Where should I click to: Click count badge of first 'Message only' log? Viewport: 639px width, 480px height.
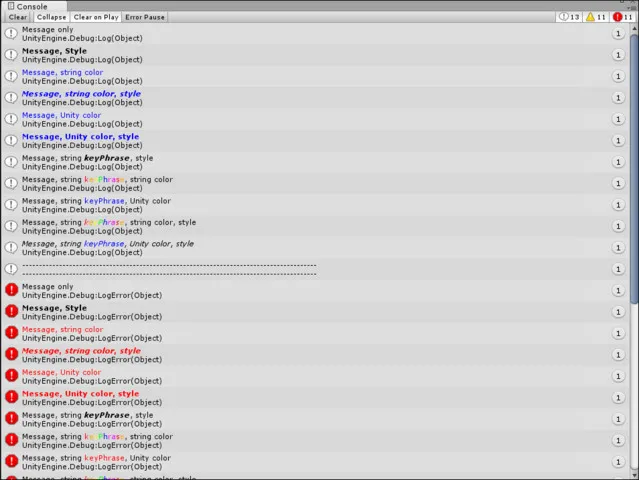coord(618,33)
